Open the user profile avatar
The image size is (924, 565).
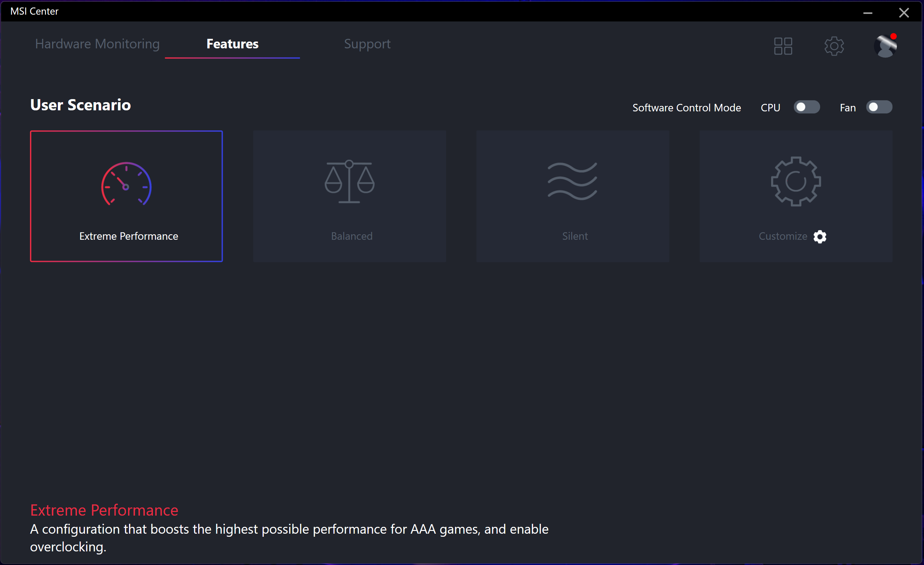[886, 46]
